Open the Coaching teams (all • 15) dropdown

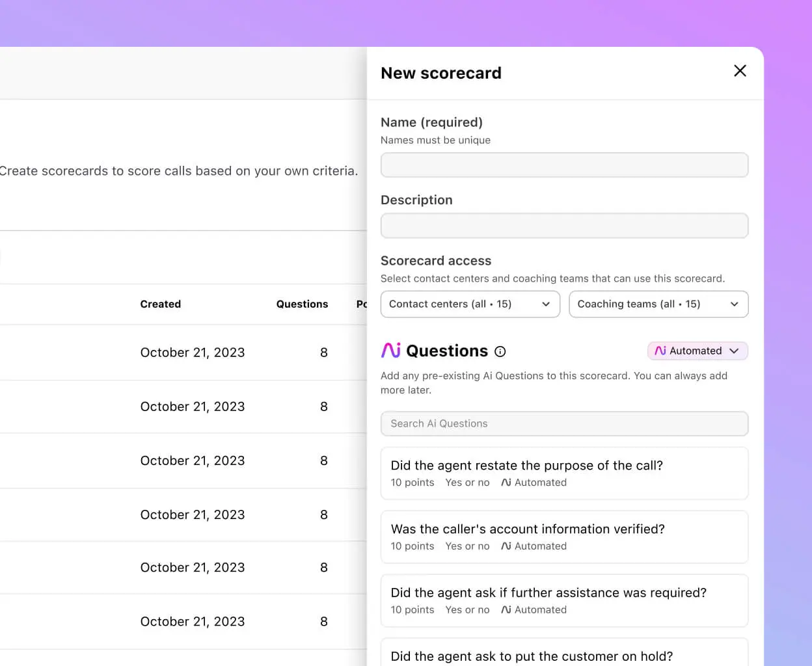(658, 304)
